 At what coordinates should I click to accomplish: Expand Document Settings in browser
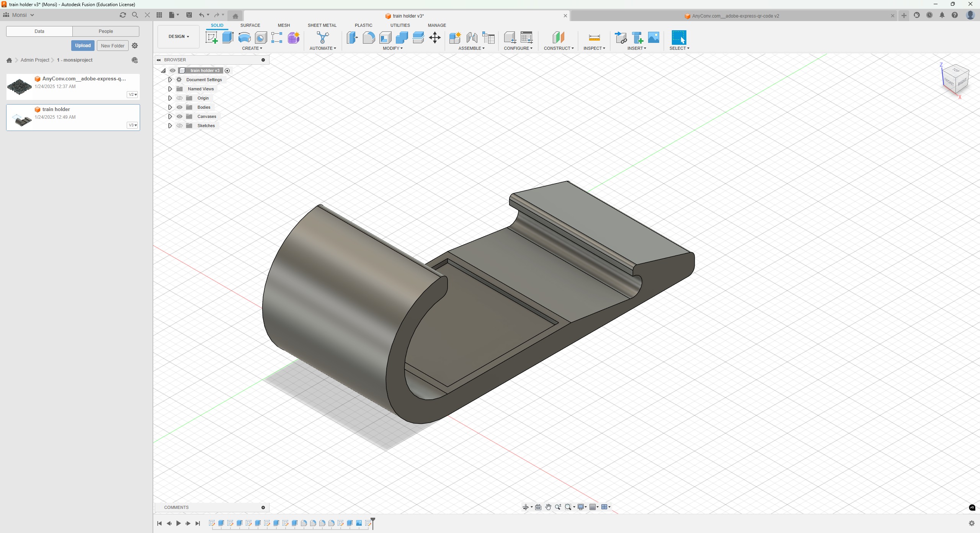tap(170, 80)
